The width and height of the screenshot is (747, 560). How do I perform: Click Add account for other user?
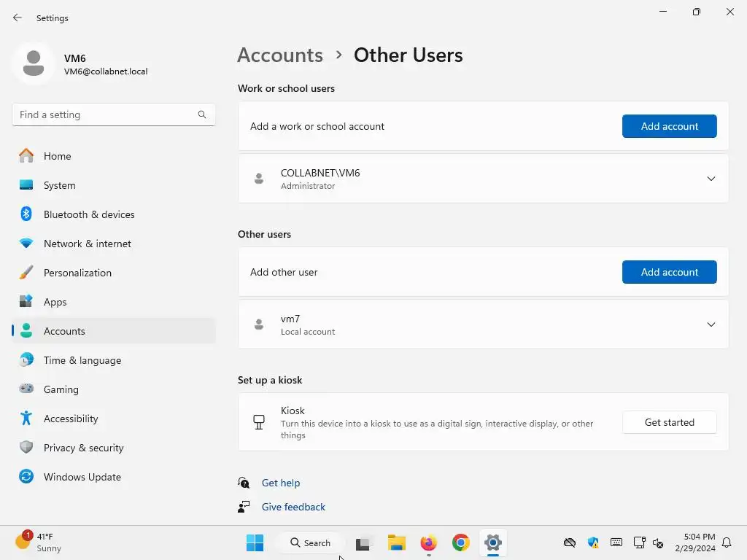tap(669, 272)
